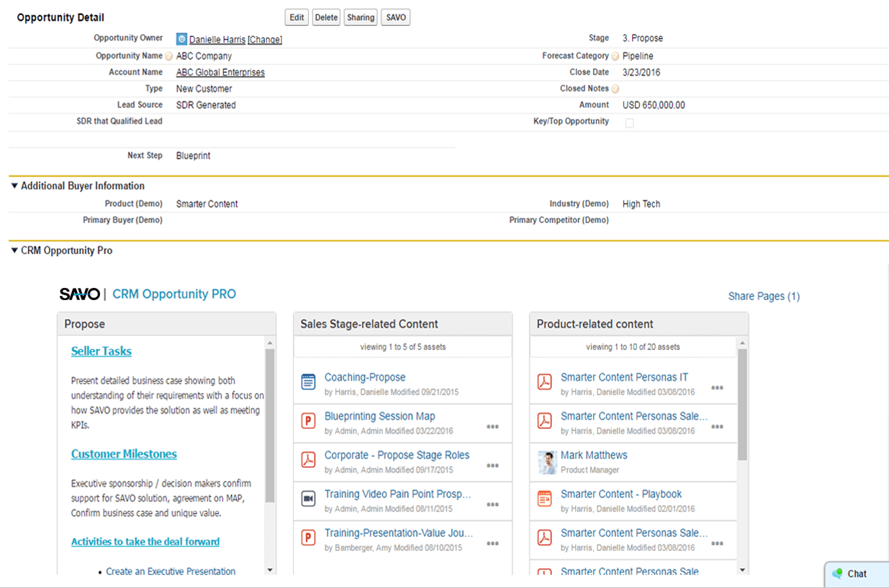Open Danielle Harris owner link

pos(217,40)
